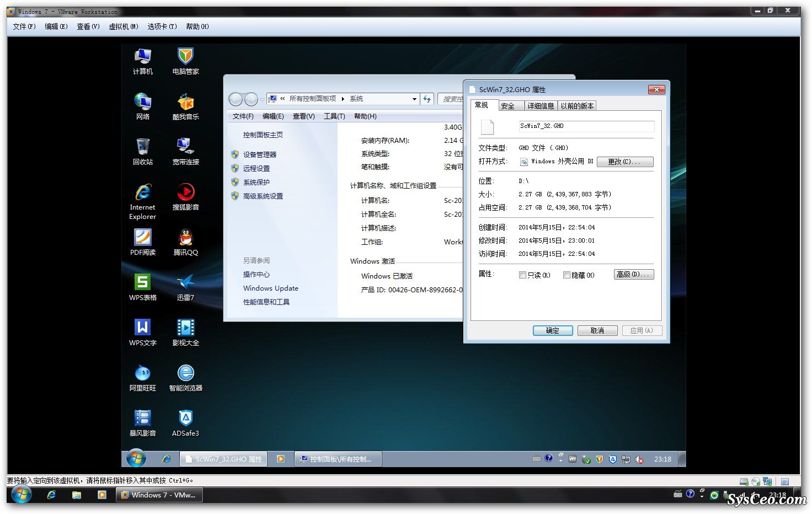
Task: Click host taskbar file explorer icon
Action: 77,495
